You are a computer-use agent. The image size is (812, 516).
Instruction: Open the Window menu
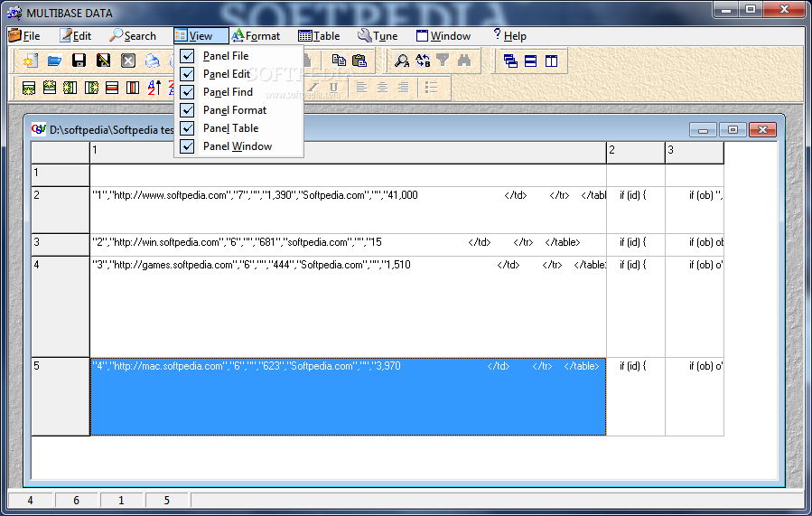(443, 36)
